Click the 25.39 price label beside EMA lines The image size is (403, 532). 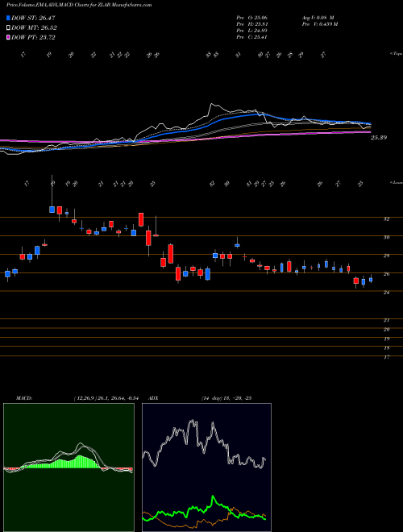pyautogui.click(x=379, y=138)
